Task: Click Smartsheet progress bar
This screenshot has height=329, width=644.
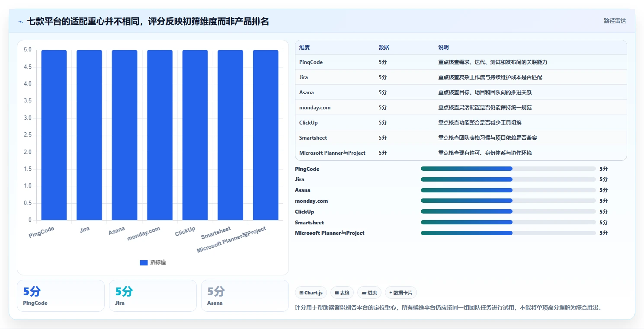Action: pos(508,222)
